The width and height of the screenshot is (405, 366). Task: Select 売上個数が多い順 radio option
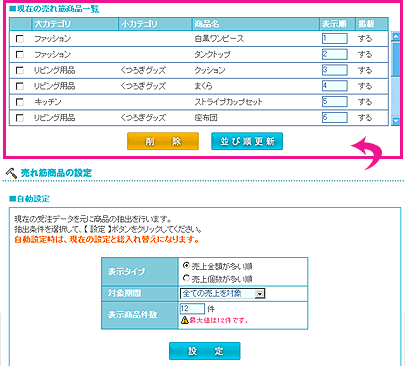[186, 278]
